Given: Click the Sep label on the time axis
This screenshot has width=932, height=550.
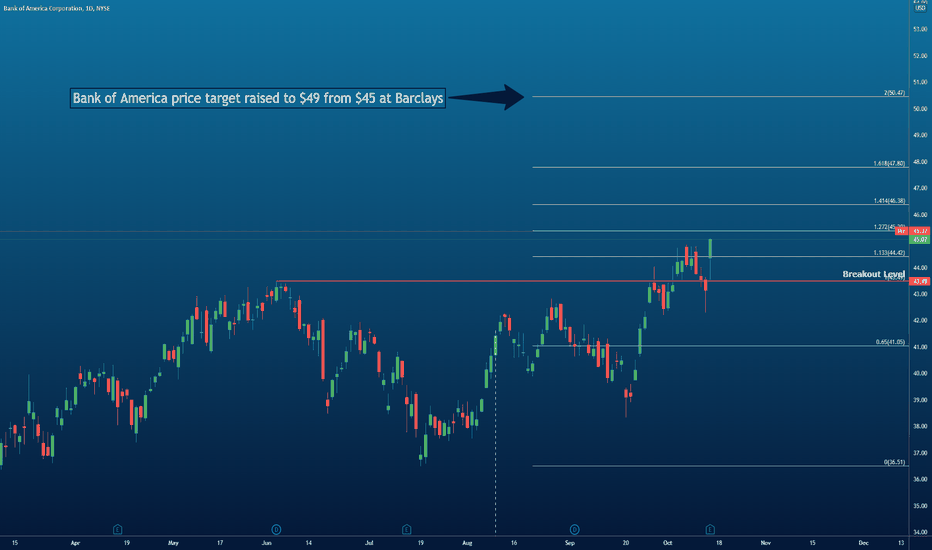Looking at the screenshot, I should 569,543.
